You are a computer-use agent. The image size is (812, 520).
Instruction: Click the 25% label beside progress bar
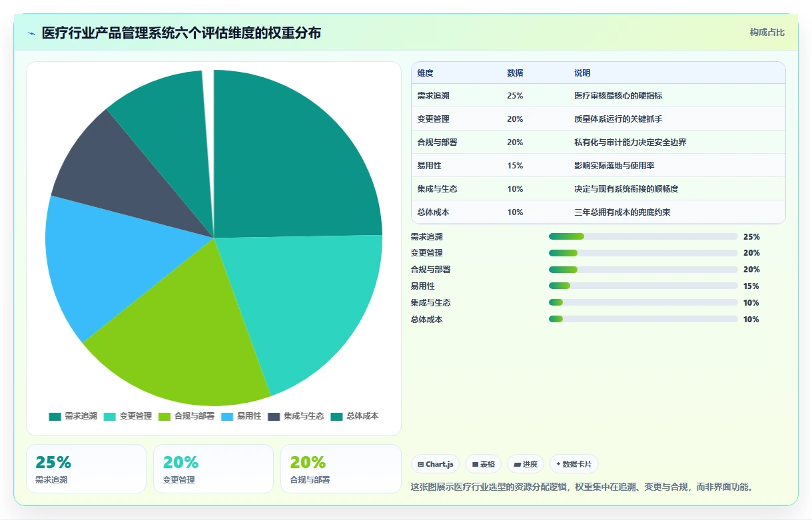[751, 236]
